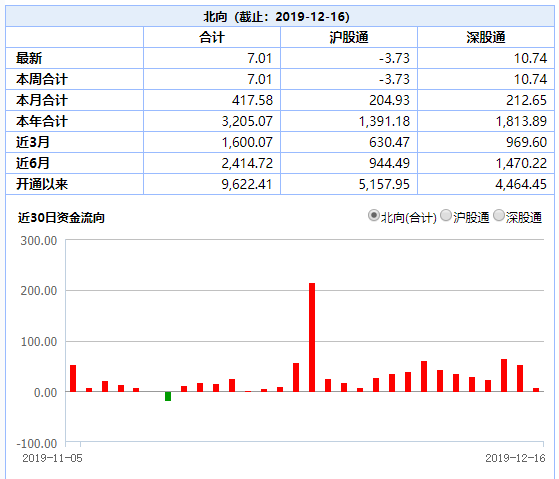Viewport: 559px width, 479px height.
Task: Click the 2019-11-05 start date label
Action: click(x=52, y=458)
